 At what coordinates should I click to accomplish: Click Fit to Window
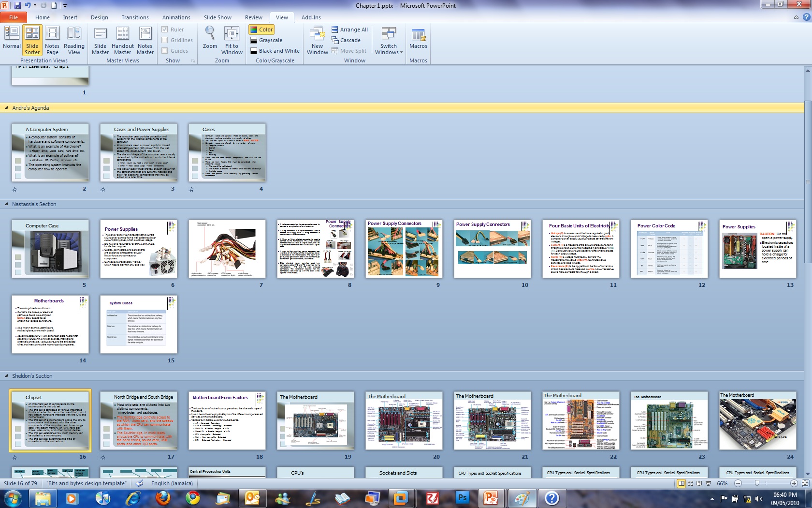click(x=232, y=40)
